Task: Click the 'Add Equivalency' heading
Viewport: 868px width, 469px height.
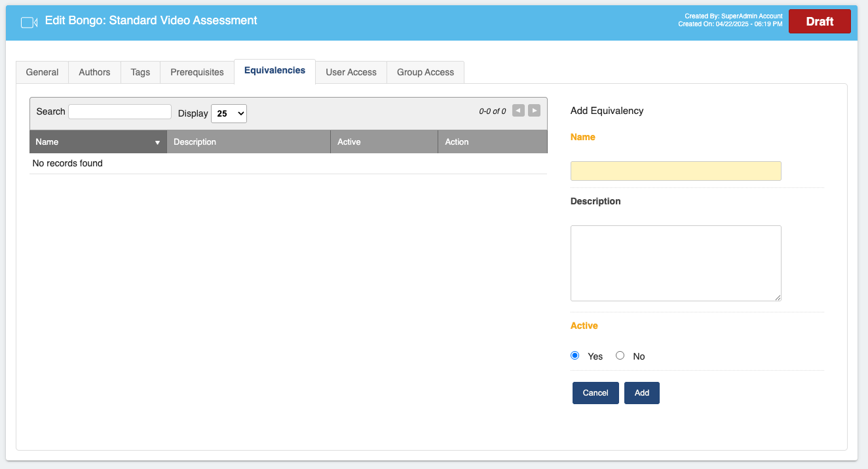Action: [607, 111]
